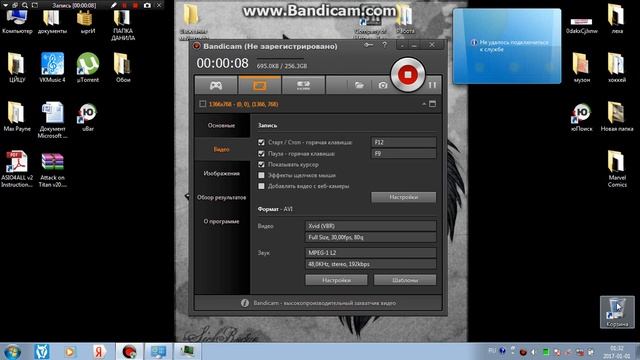Open the Шаблоны presets button

405,280
